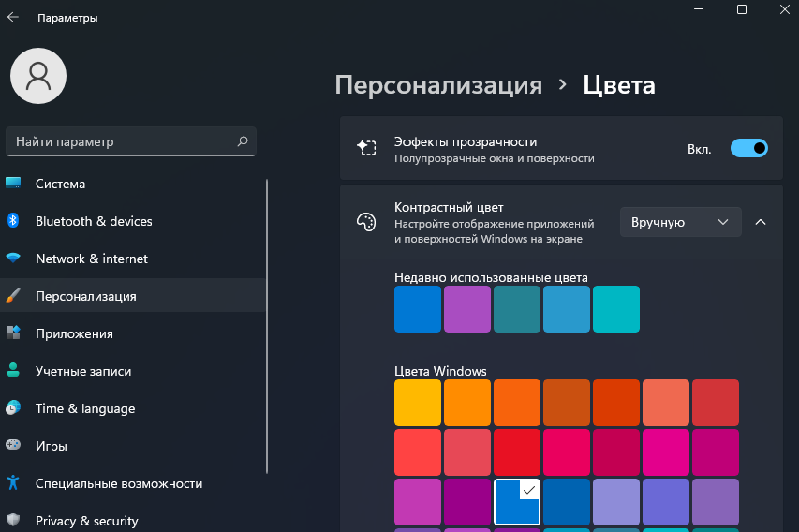Open Privacy & security page
This screenshot has height=532, width=799.
pos(133,520)
